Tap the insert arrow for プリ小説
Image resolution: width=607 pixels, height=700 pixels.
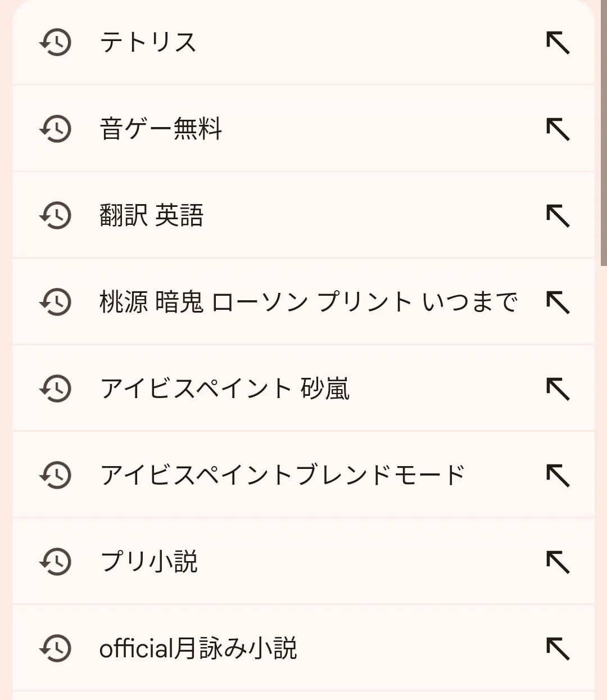pyautogui.click(x=558, y=562)
